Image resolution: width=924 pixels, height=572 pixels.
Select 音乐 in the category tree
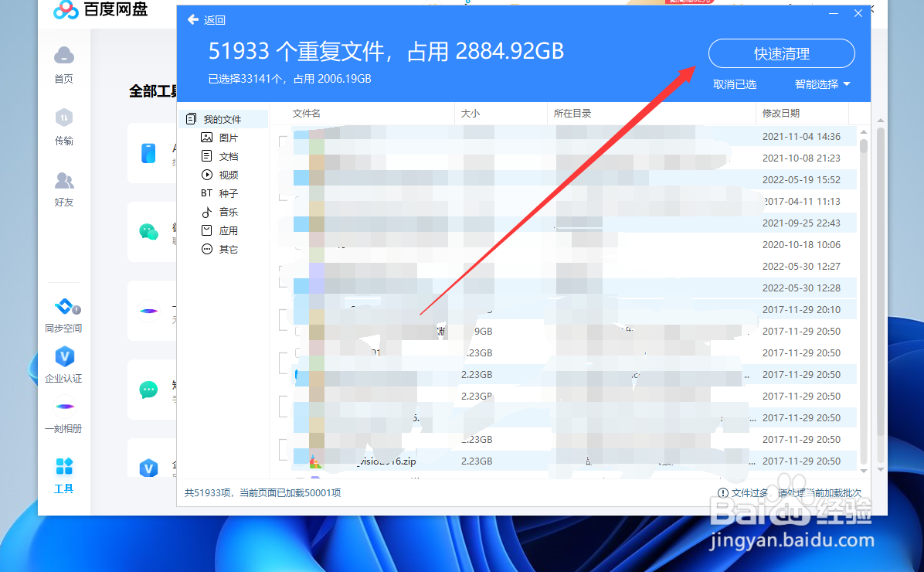[x=229, y=213]
